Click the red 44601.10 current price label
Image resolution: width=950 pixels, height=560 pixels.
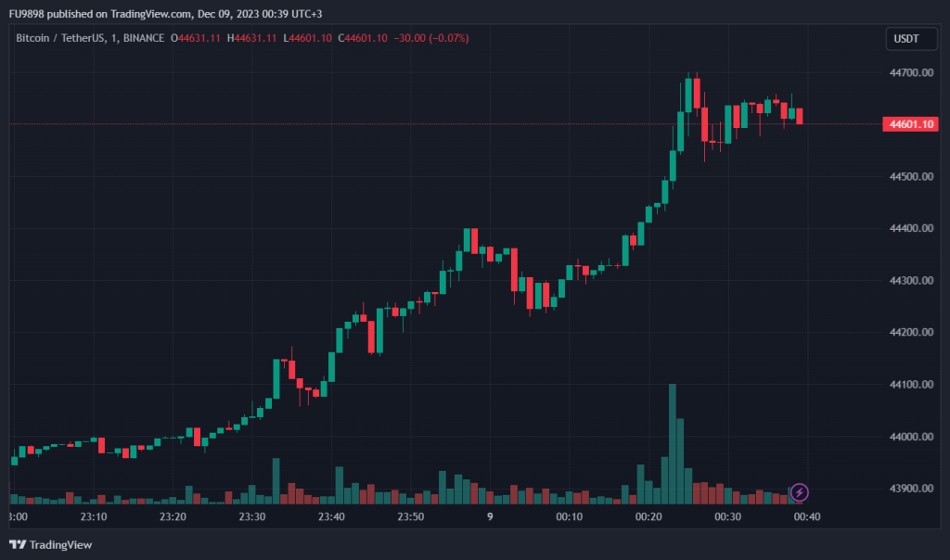pos(911,124)
